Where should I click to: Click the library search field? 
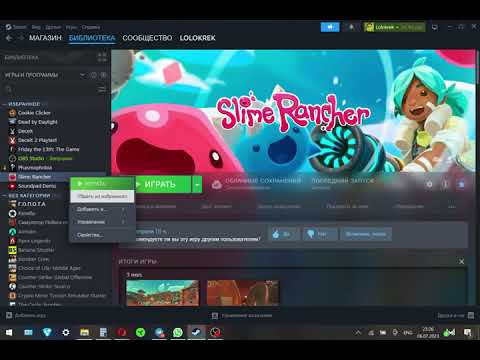[50, 89]
